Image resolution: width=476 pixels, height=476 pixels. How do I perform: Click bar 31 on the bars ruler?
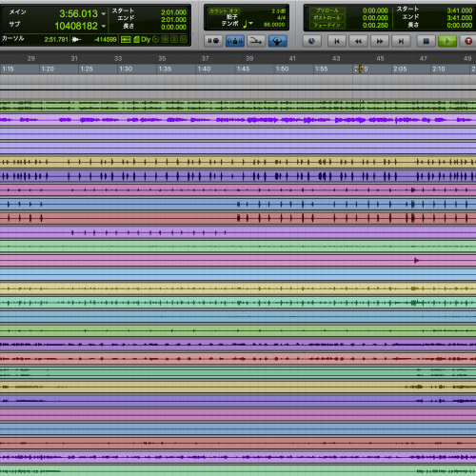coord(74,58)
